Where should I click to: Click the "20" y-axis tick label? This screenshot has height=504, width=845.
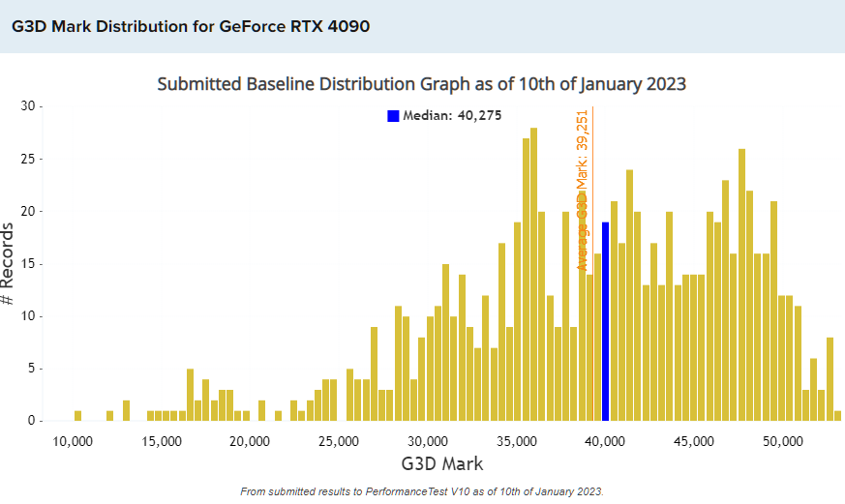27,211
